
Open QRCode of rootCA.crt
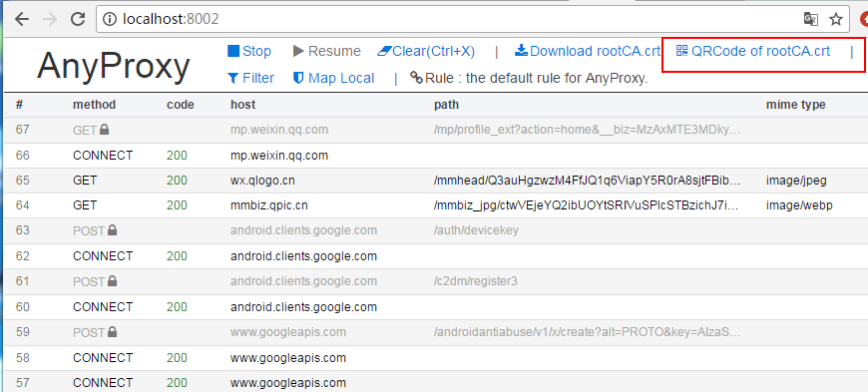point(753,52)
